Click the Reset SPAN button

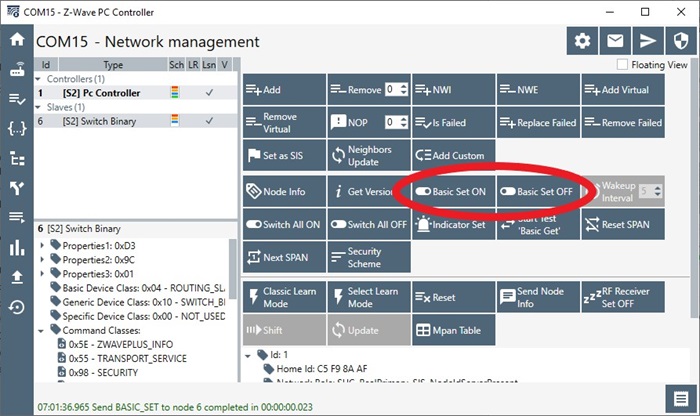(x=623, y=225)
